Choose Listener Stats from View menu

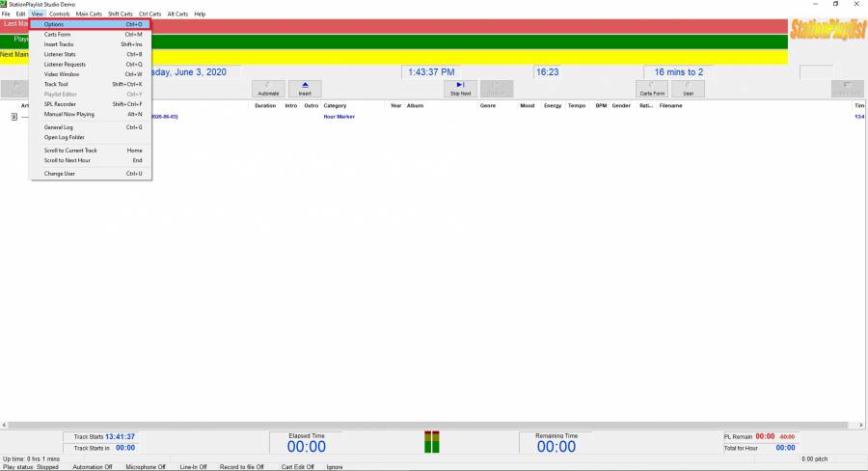pyautogui.click(x=60, y=54)
